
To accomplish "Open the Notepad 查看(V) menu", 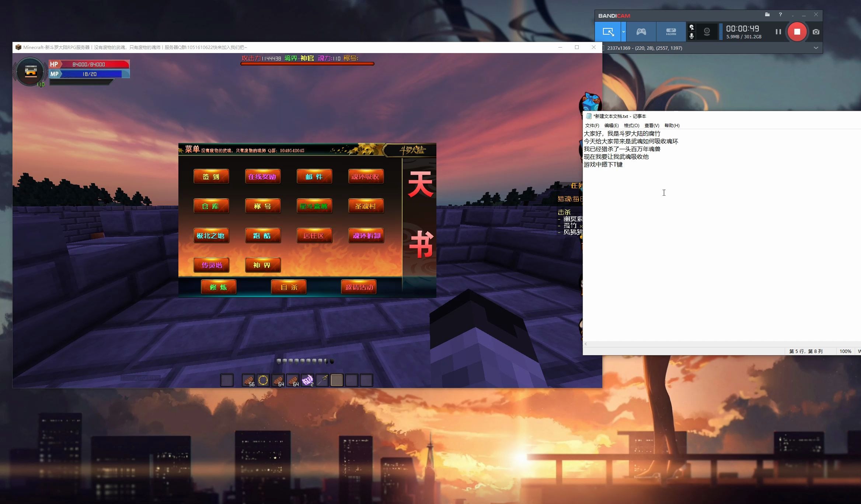I will 651,126.
